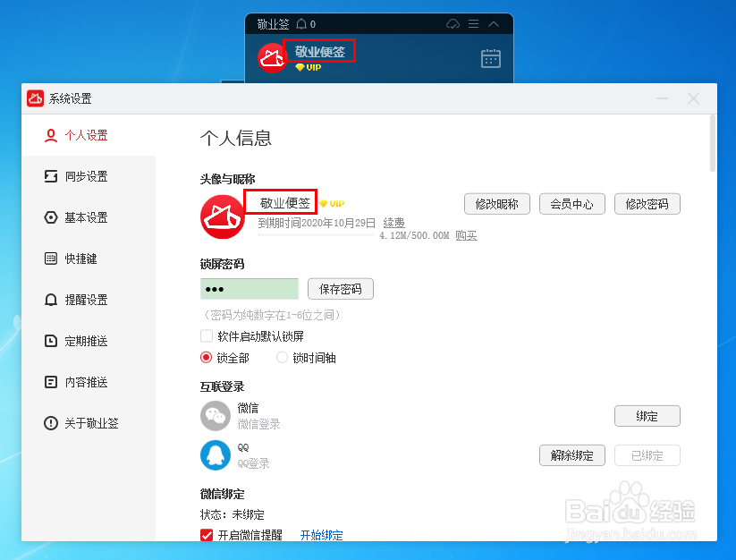Open the 提醒设置 tab

point(89,300)
